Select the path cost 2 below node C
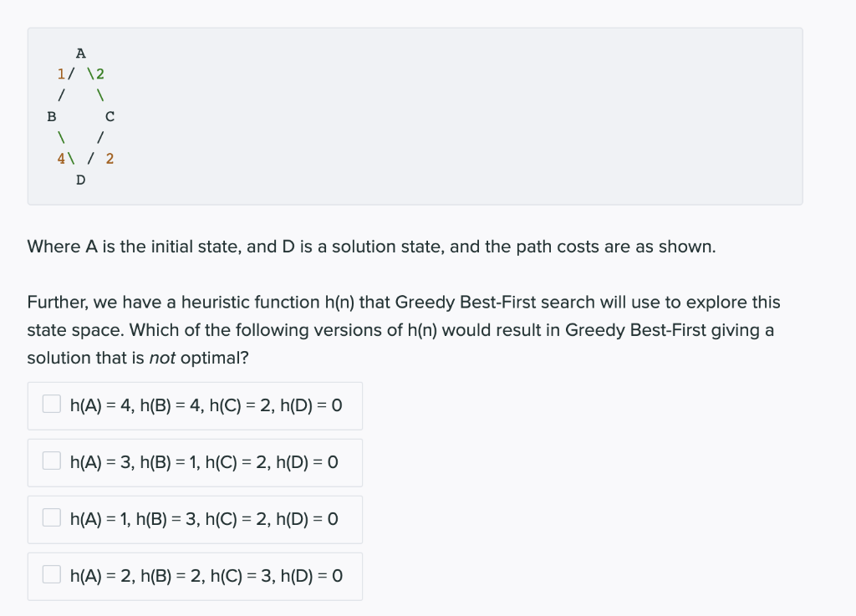 [x=109, y=158]
